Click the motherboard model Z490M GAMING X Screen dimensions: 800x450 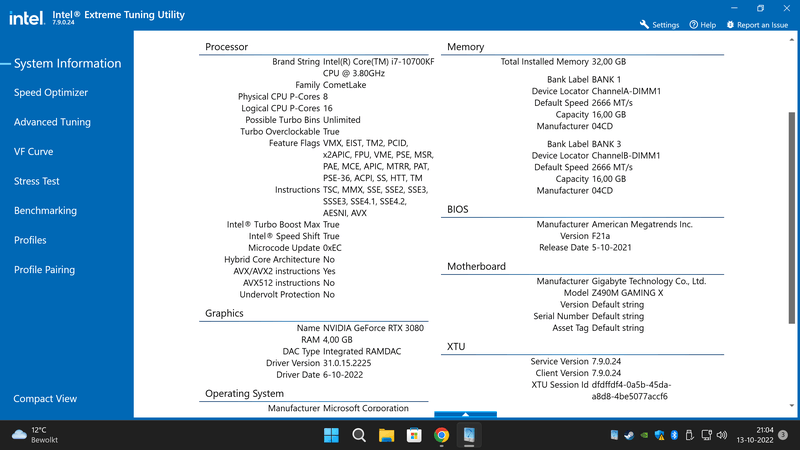(627, 293)
